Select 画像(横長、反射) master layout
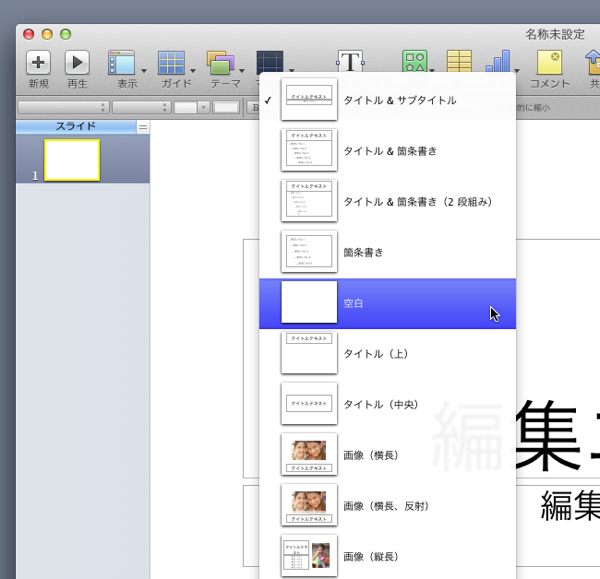Viewport: 600px width, 579px height. 387,506
